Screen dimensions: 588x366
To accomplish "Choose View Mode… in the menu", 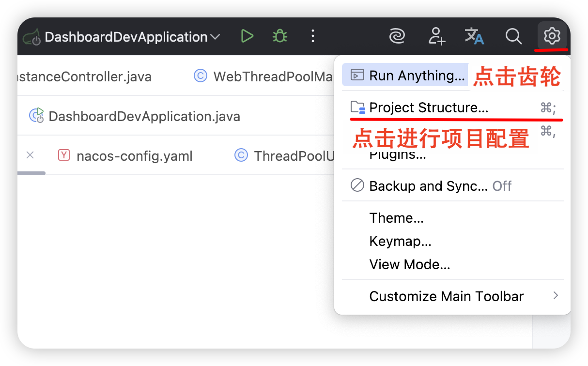I will coord(453,264).
